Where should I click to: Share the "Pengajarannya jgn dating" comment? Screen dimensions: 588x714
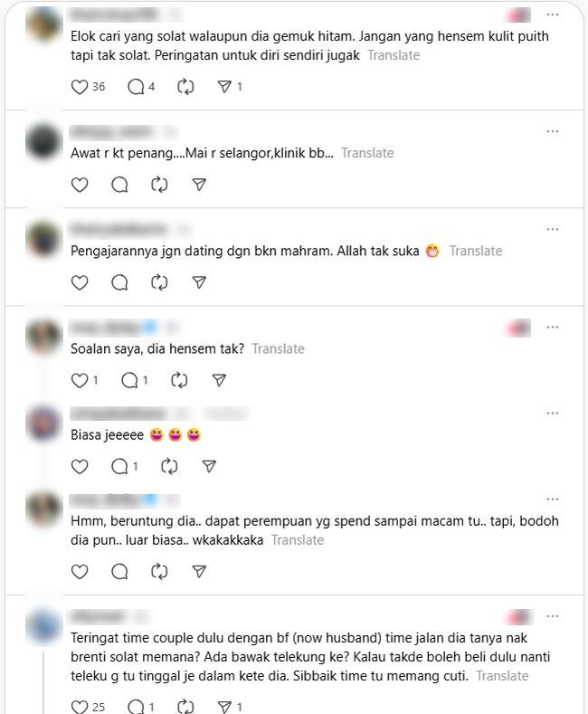(x=199, y=282)
